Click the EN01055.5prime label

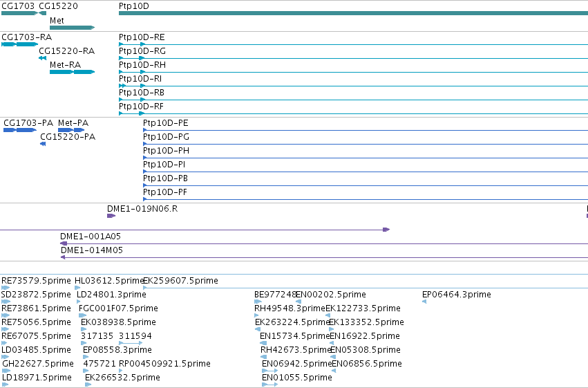[x=297, y=378]
